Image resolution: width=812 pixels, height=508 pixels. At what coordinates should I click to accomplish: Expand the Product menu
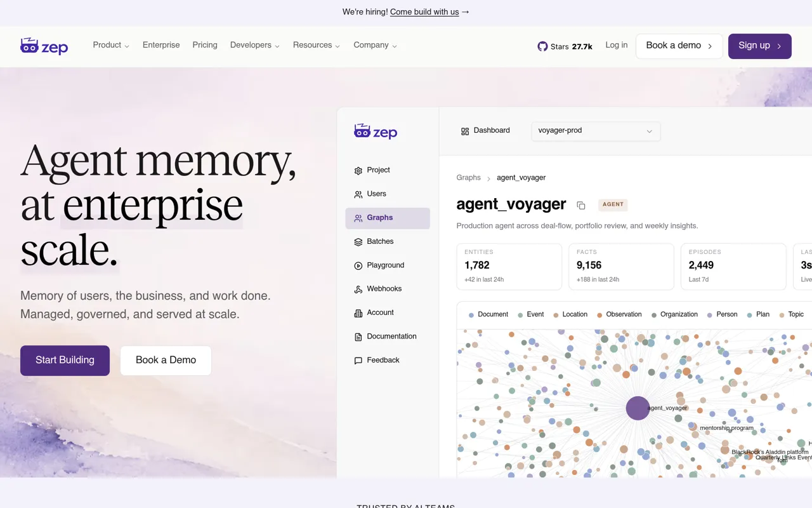click(x=111, y=45)
